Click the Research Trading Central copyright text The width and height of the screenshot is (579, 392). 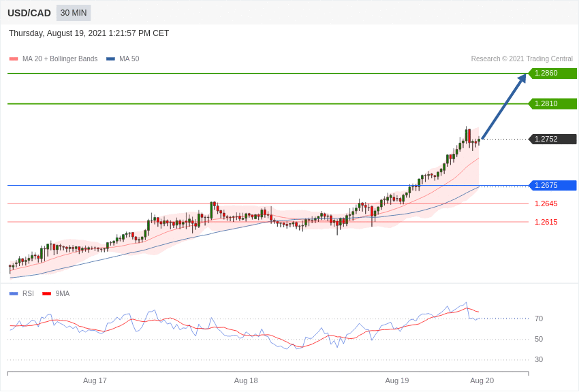[x=522, y=59]
